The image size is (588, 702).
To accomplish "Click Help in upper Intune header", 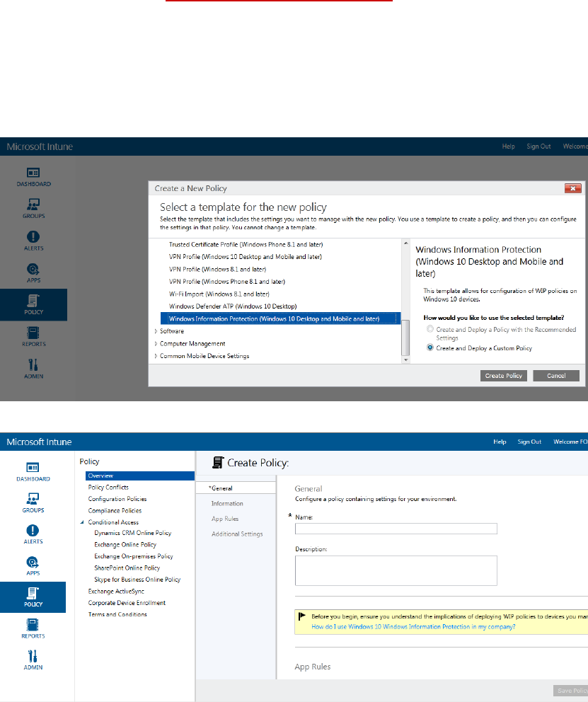I will tap(508, 146).
